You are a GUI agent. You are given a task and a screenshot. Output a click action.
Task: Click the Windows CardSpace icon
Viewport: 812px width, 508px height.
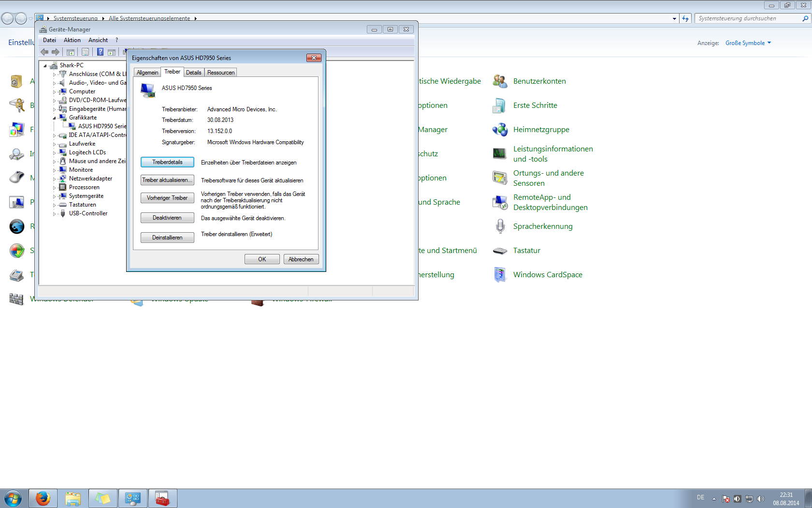tap(500, 275)
